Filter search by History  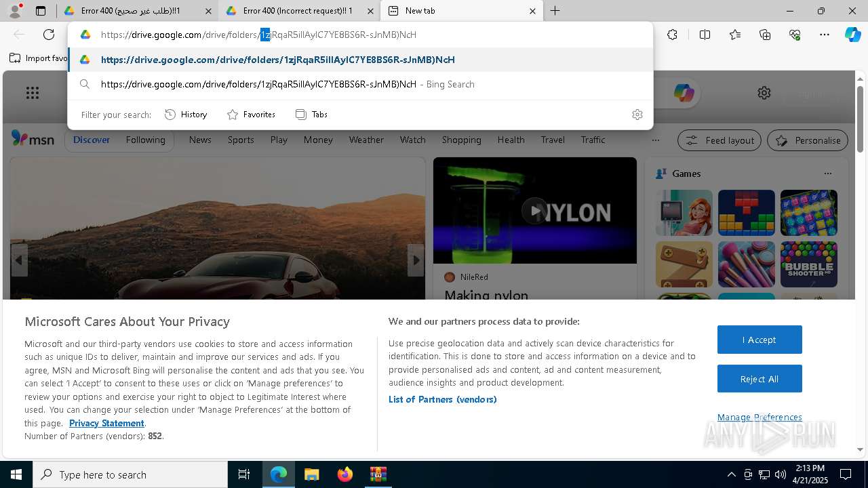pyautogui.click(x=186, y=115)
